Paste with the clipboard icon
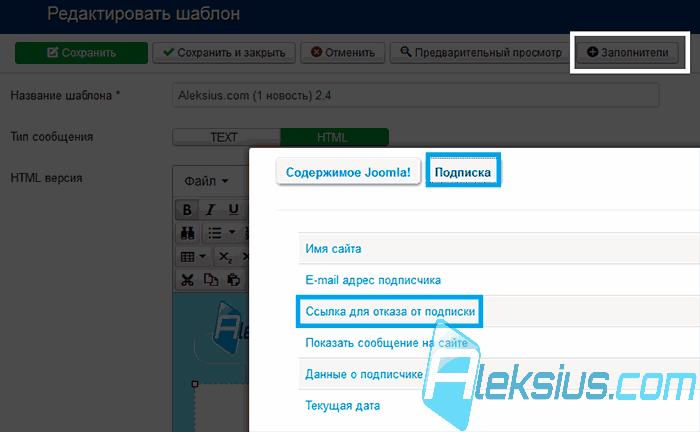The width and height of the screenshot is (700, 432). pyautogui.click(x=233, y=280)
